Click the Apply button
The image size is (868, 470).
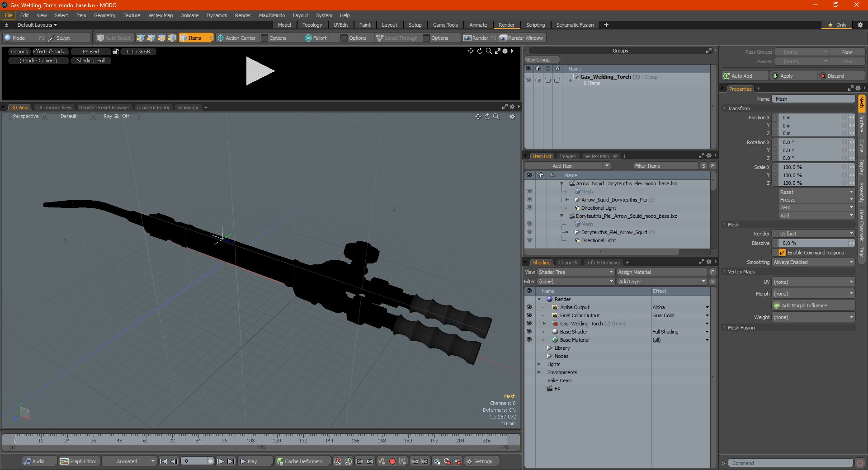click(793, 76)
